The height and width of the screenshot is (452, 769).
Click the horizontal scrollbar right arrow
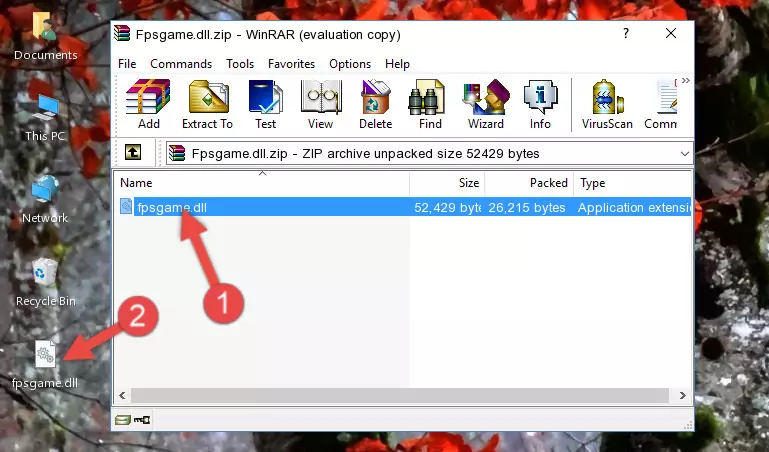point(682,395)
